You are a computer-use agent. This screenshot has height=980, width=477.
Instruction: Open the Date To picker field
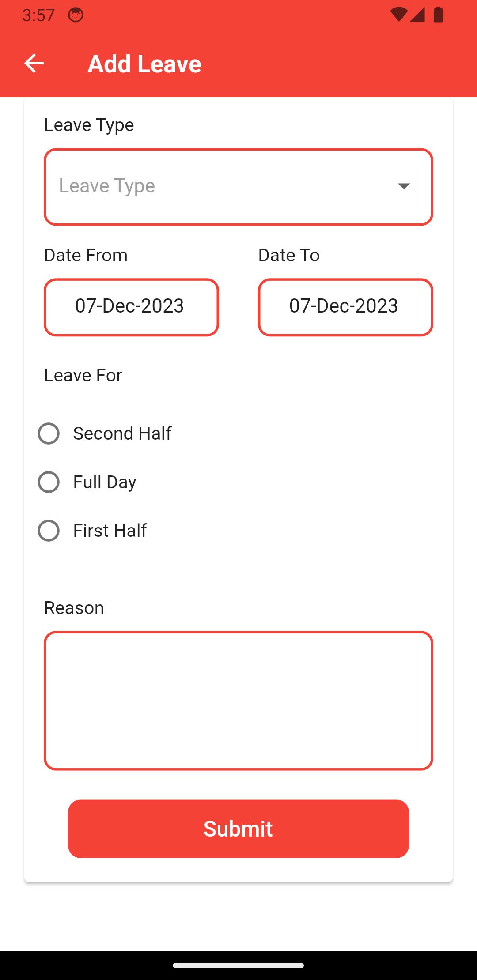(x=345, y=307)
